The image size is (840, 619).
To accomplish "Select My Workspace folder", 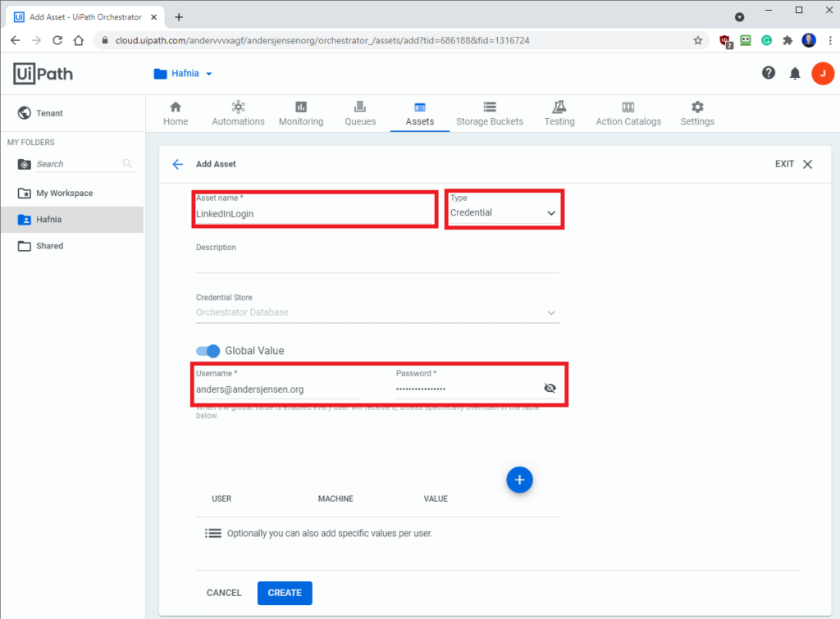I will (x=72, y=193).
